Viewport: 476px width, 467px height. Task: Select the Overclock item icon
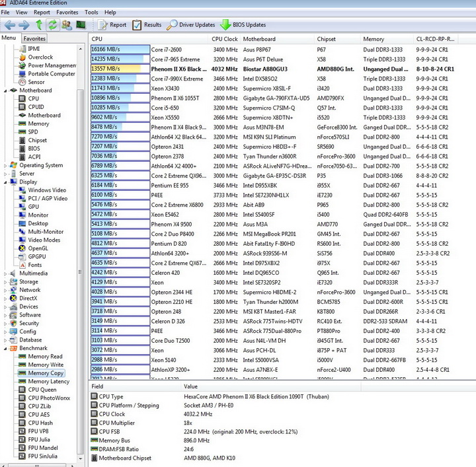coord(22,57)
